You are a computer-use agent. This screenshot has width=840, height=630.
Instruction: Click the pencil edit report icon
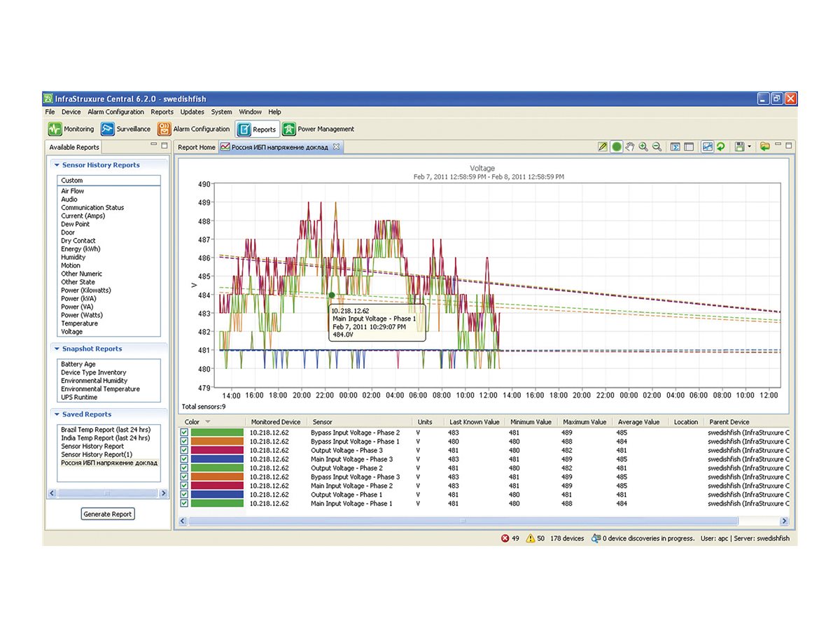pyautogui.click(x=603, y=147)
